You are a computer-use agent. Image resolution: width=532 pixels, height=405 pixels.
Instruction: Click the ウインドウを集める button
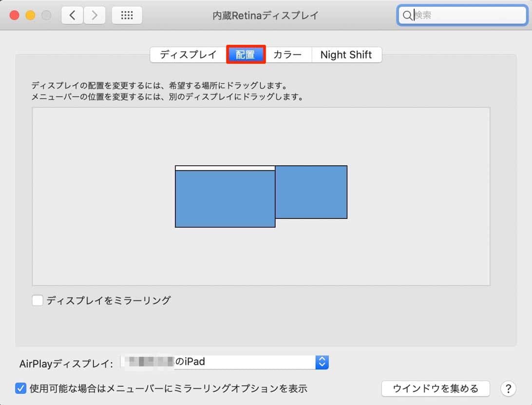pyautogui.click(x=435, y=388)
